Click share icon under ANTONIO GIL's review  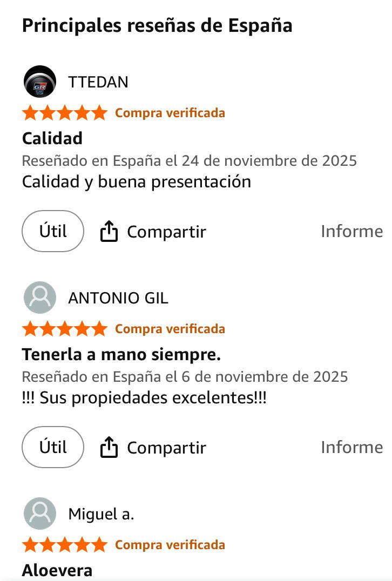(x=109, y=447)
